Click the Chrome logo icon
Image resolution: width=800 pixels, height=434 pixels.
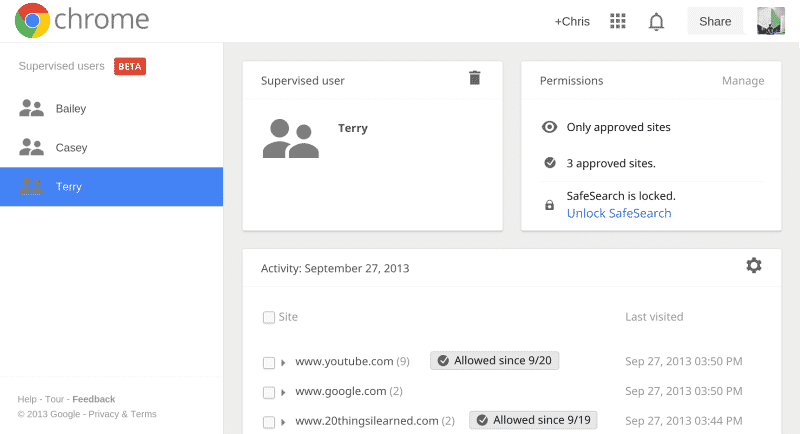tap(33, 20)
